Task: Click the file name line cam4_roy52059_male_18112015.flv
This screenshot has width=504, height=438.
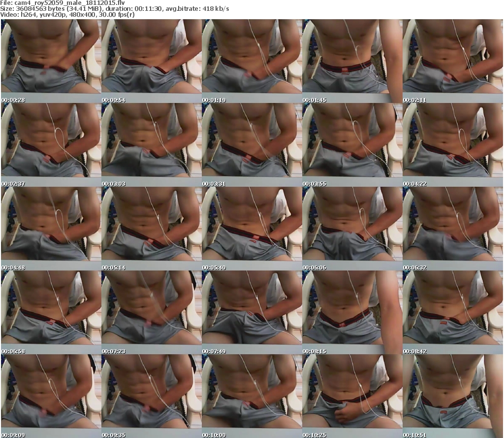Action: click(x=63, y=3)
